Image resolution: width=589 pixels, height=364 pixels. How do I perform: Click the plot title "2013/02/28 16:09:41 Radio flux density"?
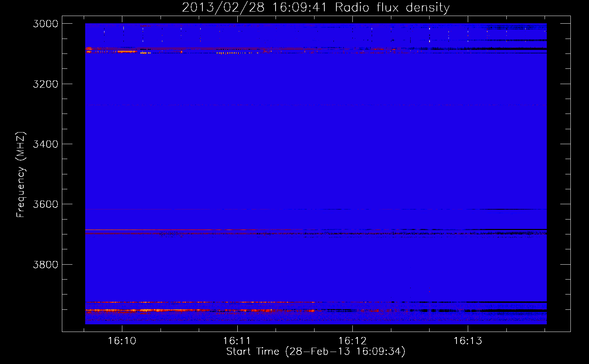pyautogui.click(x=316, y=8)
